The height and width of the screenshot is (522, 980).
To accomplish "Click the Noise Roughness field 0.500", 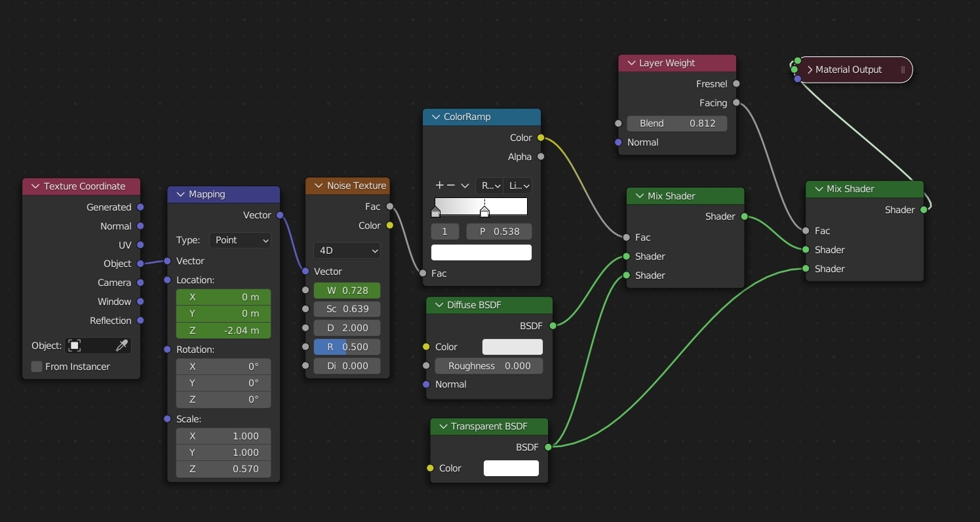I will click(x=347, y=347).
